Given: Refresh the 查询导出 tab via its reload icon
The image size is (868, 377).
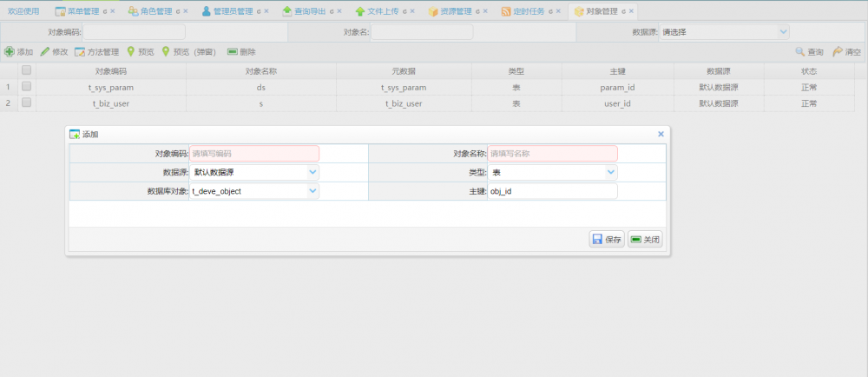Looking at the screenshot, I should (x=332, y=11).
